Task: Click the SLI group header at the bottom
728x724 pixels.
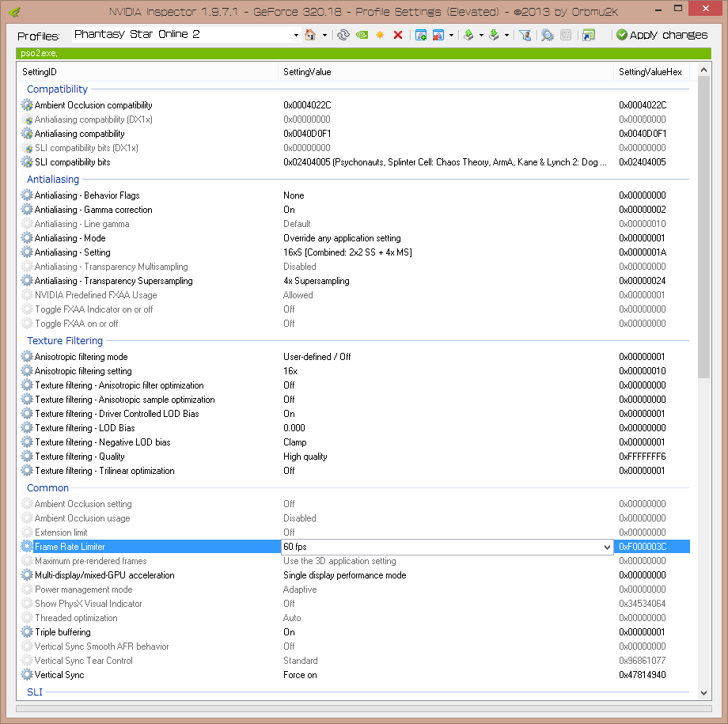Action: 35,692
